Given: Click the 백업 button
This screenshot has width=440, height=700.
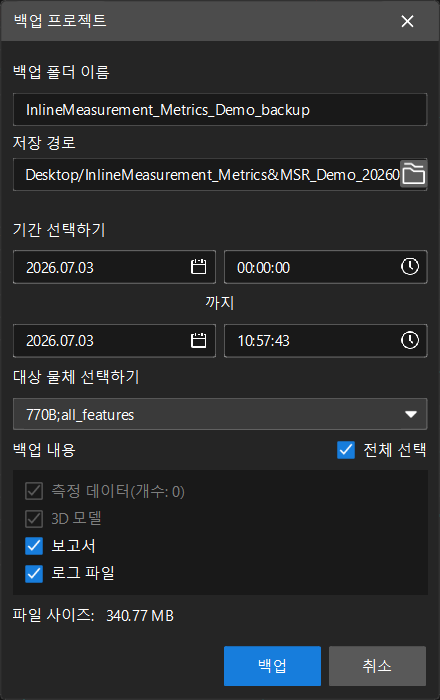Looking at the screenshot, I should point(272,666).
